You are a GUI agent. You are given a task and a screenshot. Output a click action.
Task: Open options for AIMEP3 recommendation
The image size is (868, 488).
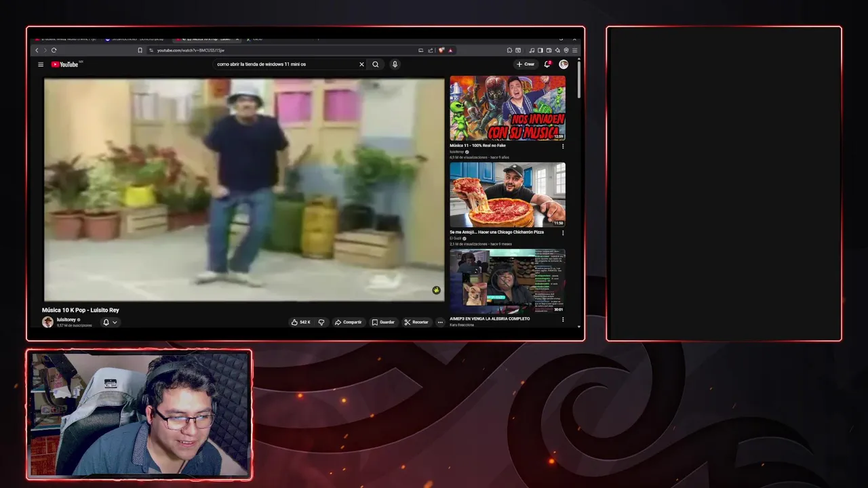562,319
